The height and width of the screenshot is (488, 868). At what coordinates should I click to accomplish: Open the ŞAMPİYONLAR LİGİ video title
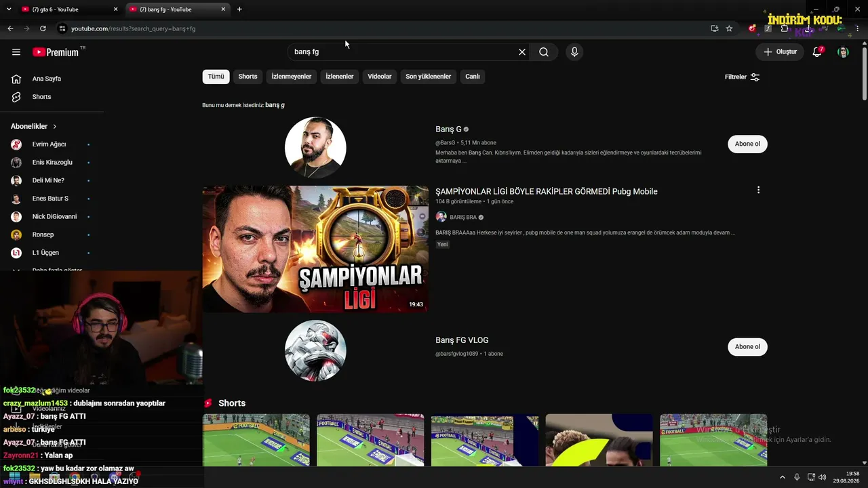[547, 191]
